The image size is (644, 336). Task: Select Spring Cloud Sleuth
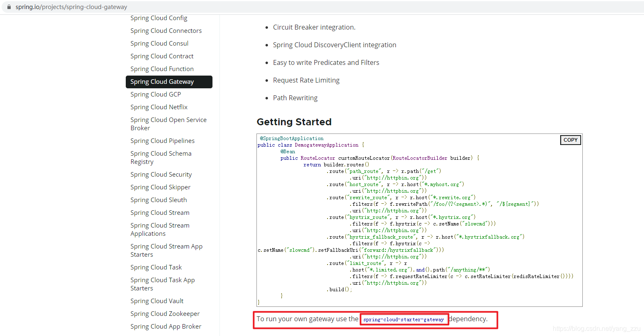point(159,200)
